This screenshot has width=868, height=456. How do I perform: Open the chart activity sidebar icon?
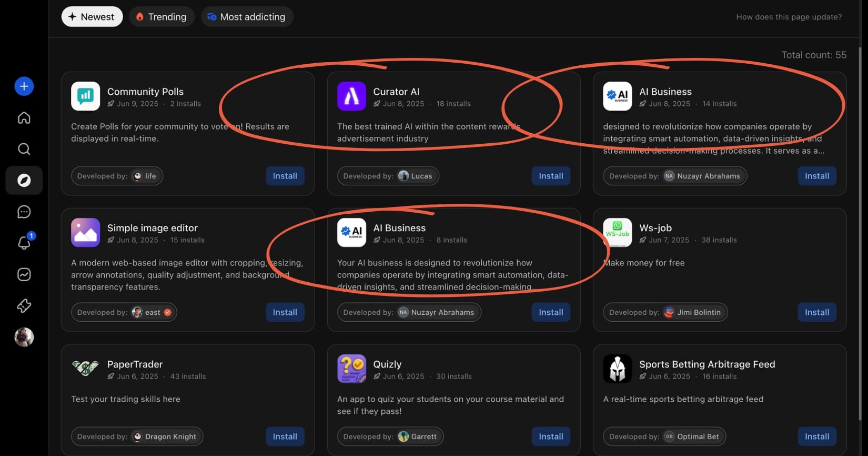(x=24, y=274)
